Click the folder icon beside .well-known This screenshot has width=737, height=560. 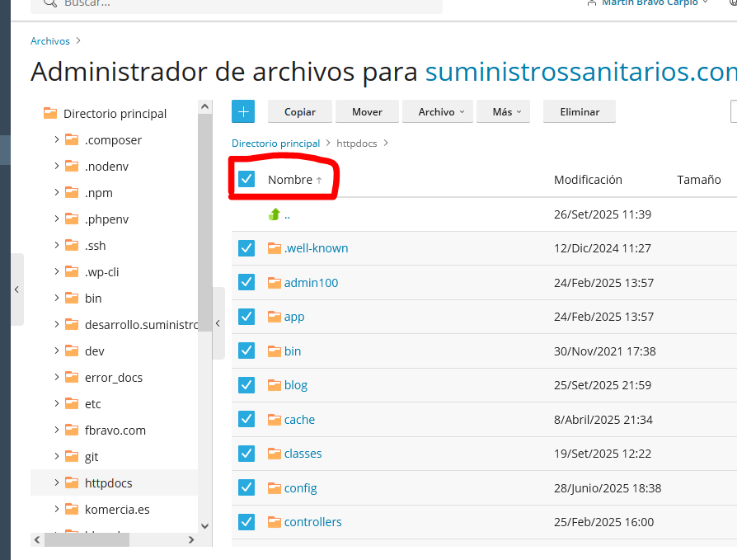click(x=275, y=247)
